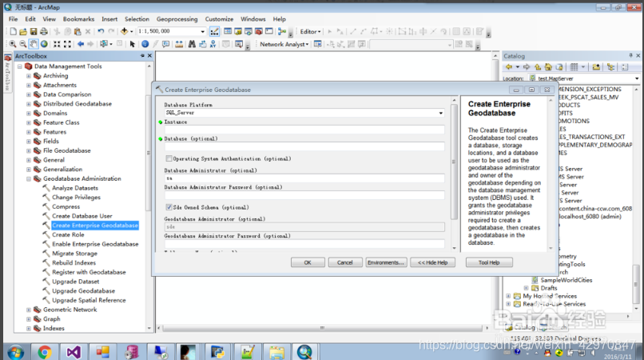Open the File menu
The height and width of the screenshot is (360, 644).
pos(13,19)
